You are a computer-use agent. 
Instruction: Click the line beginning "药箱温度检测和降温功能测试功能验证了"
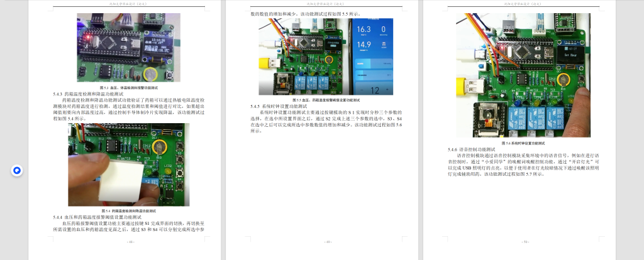click(133, 100)
